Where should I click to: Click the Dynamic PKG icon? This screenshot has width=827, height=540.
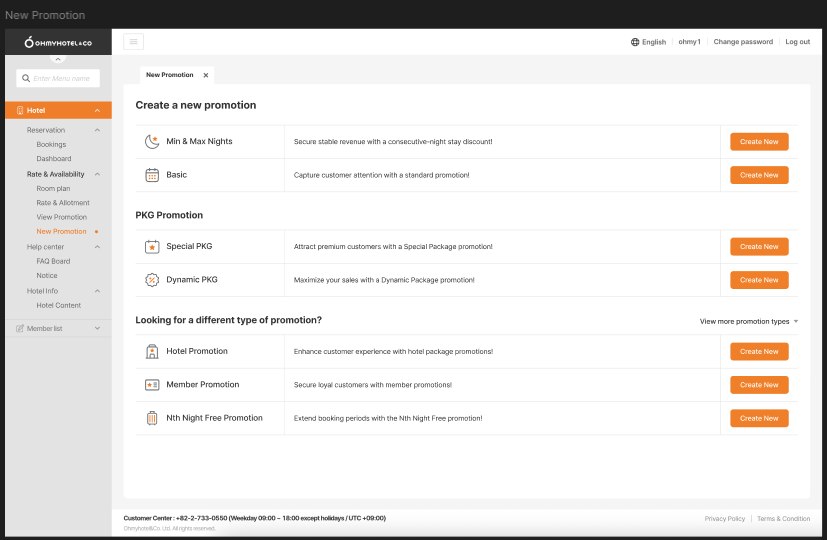click(152, 280)
